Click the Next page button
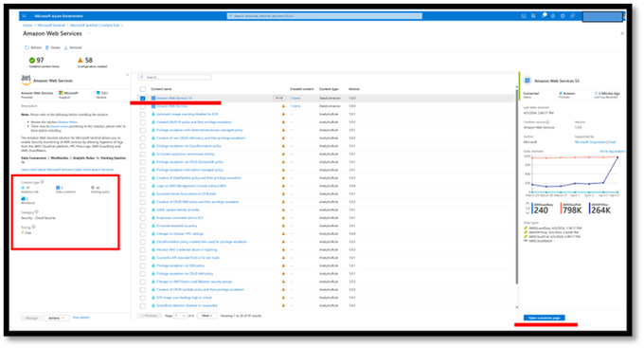Screen dimensions: 644x348 click(x=207, y=316)
